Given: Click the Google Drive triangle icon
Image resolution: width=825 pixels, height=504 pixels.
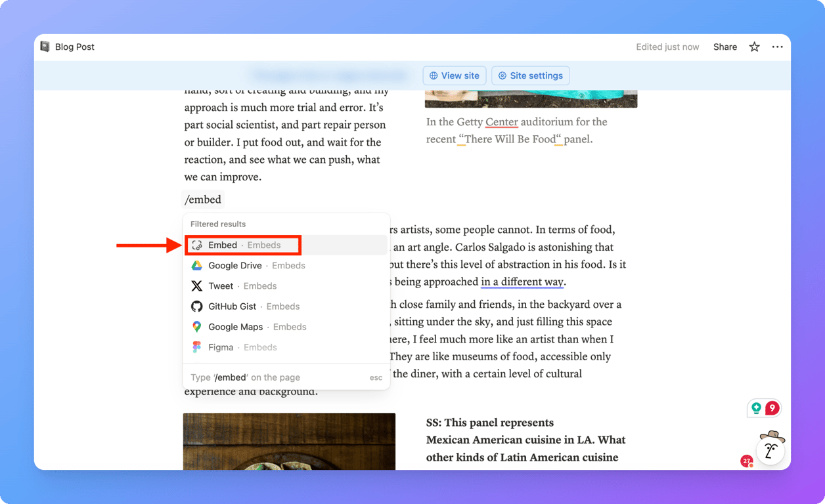Looking at the screenshot, I should tap(196, 265).
